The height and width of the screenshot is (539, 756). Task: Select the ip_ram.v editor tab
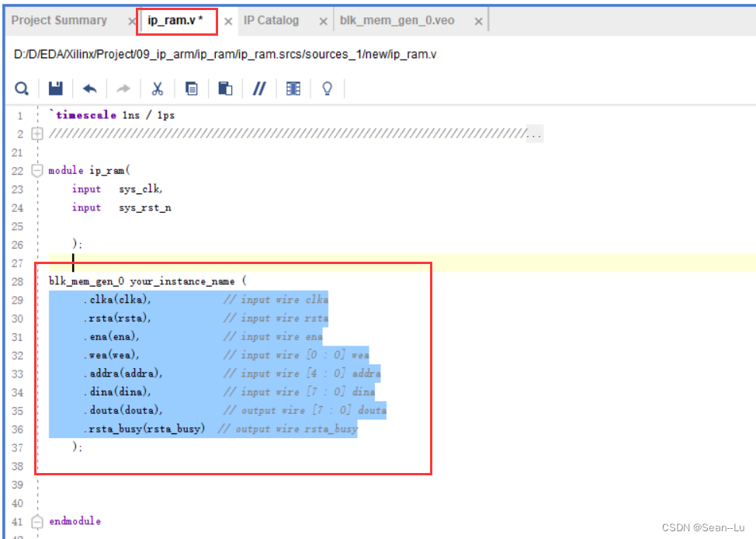(x=175, y=20)
